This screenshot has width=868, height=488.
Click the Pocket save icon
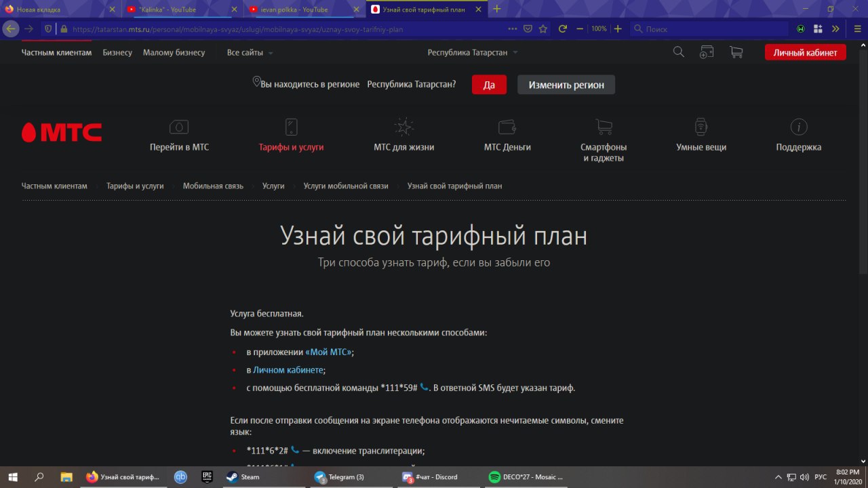[528, 29]
